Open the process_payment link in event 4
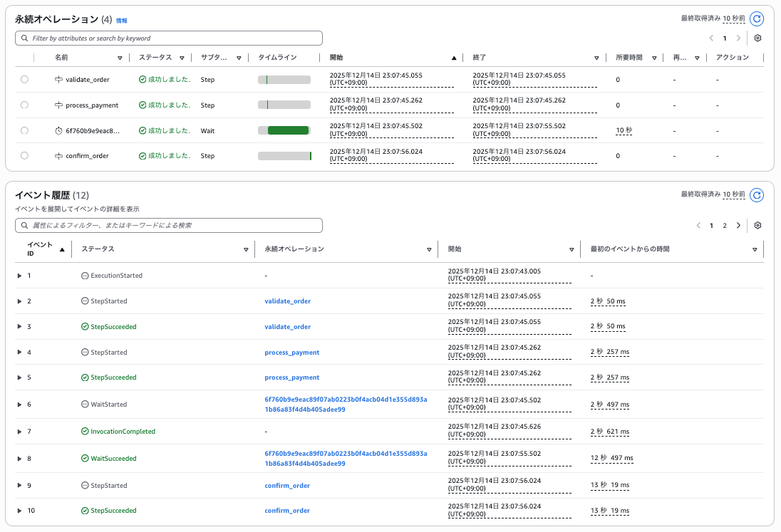 coord(291,353)
